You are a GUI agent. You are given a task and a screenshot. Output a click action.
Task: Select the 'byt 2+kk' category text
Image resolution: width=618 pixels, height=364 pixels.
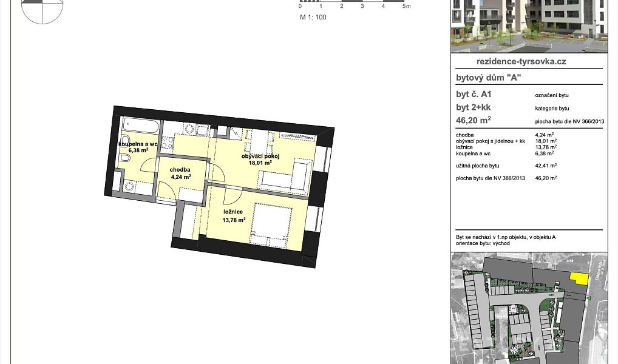[474, 107]
